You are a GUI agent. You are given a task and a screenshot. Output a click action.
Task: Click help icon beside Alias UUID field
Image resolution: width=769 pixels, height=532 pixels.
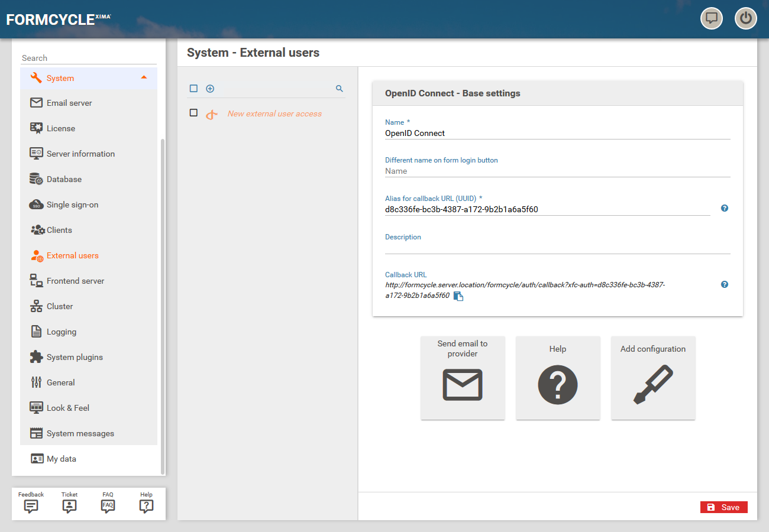click(725, 208)
